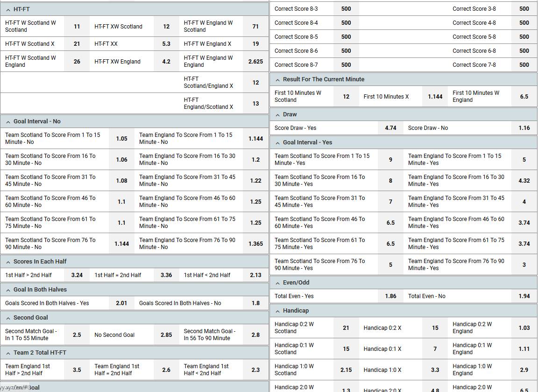
Task: Bet England to score 76 to 90 minute Yes 3
Action: point(524,264)
